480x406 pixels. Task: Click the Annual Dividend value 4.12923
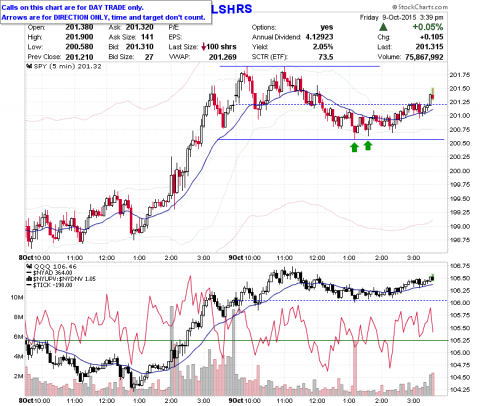[319, 37]
